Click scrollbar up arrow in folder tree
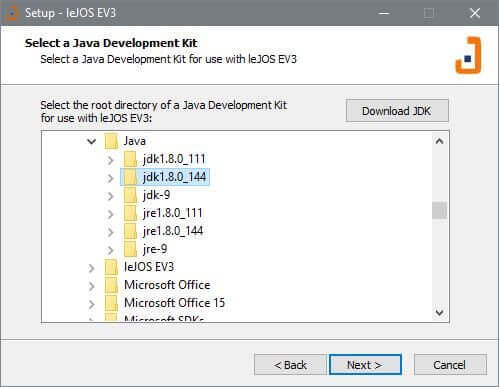Viewport: 499px width, 387px height. point(439,141)
